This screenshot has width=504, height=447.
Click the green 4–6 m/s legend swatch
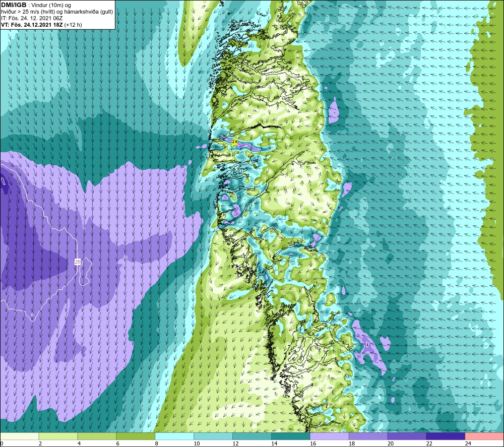point(97,436)
